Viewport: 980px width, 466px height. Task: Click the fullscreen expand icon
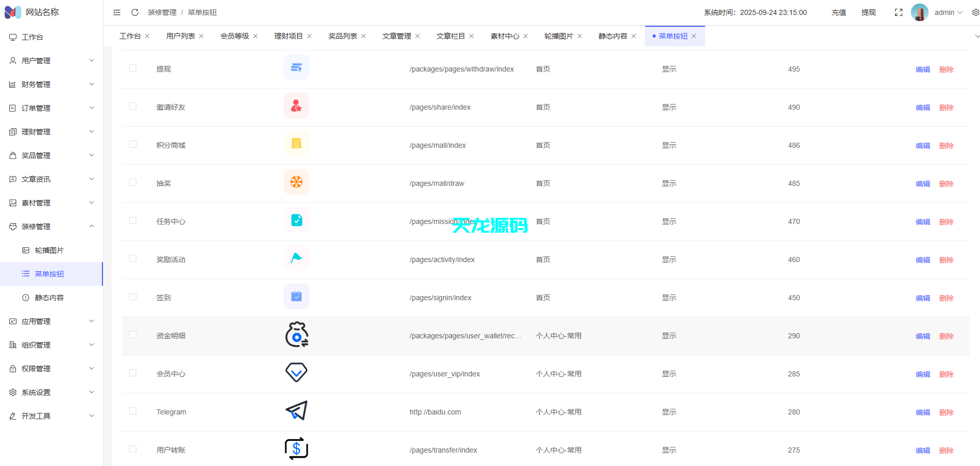[x=898, y=12]
